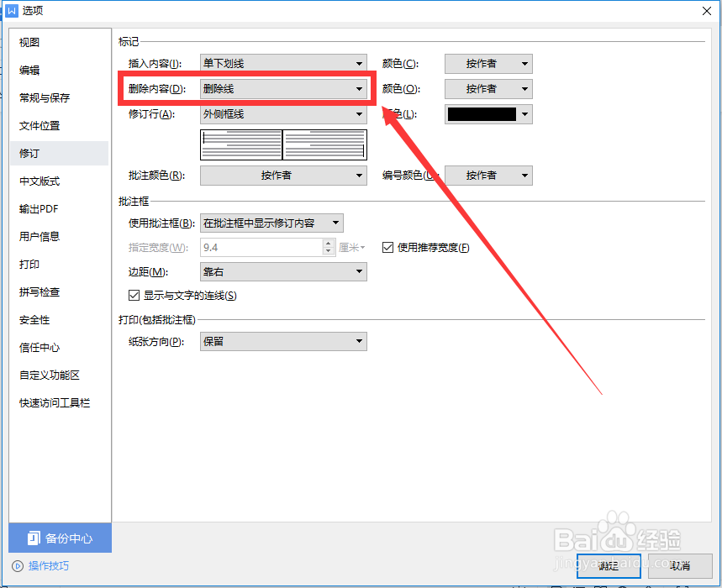722x588 pixels.
Task: Click the 取消 cancel button
Action: point(679,565)
